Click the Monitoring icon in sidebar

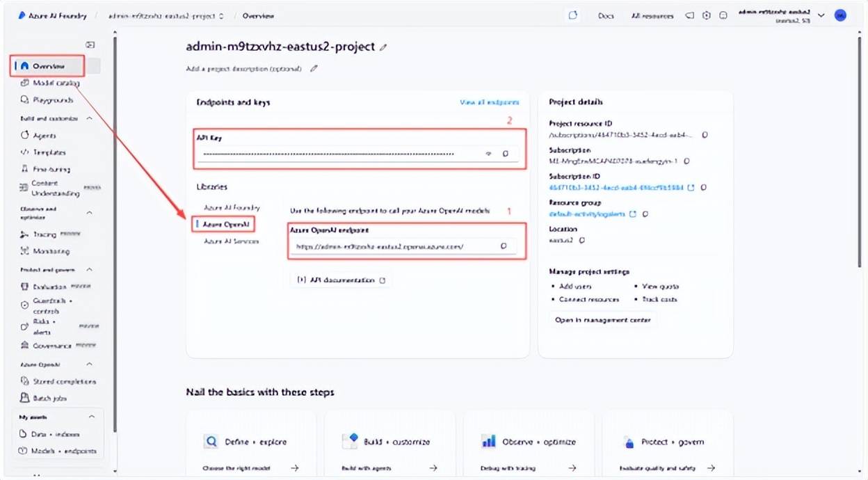click(x=25, y=251)
